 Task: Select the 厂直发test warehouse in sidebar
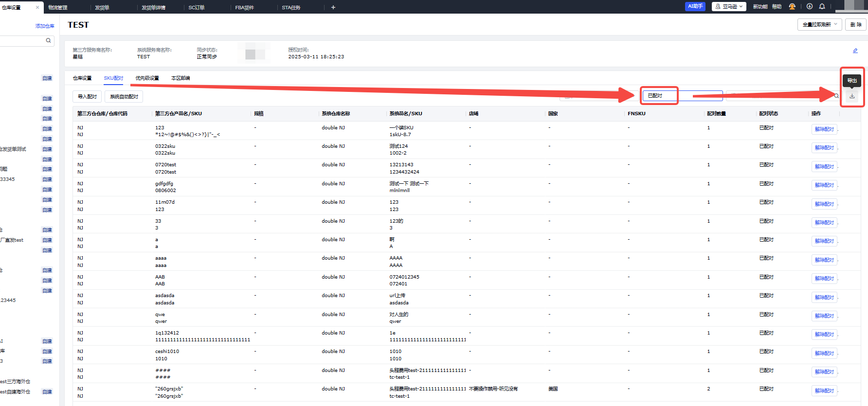[x=13, y=240]
